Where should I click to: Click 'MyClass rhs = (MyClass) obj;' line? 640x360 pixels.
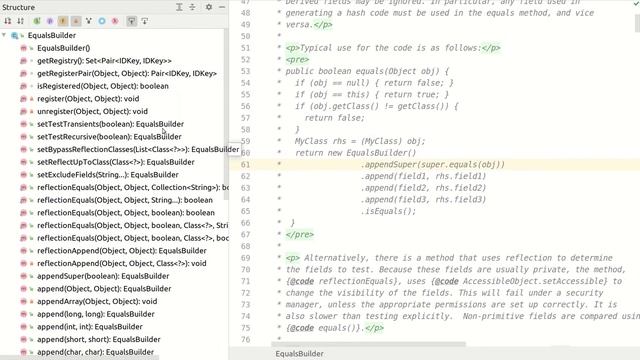click(360, 141)
